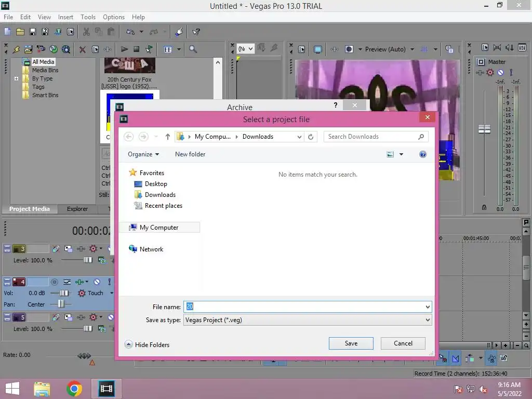This screenshot has width=532, height=399.
Task: Start preview with the Project Media play icon
Action: click(125, 49)
